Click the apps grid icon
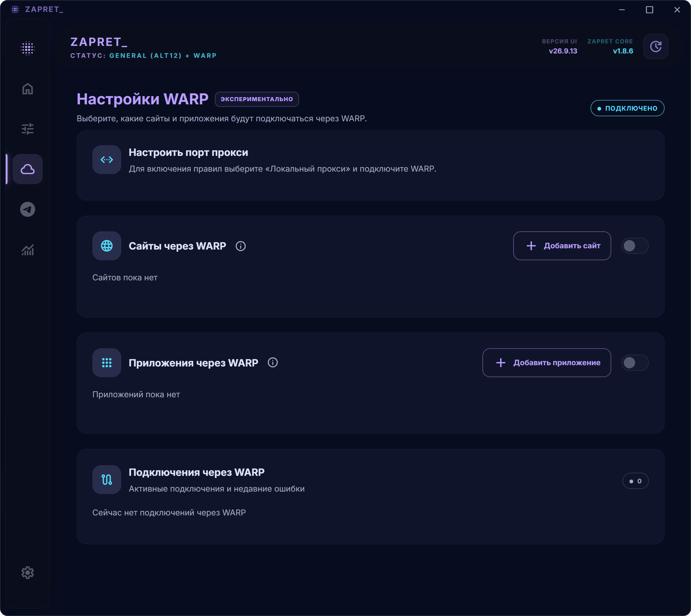691x616 pixels. pyautogui.click(x=106, y=362)
